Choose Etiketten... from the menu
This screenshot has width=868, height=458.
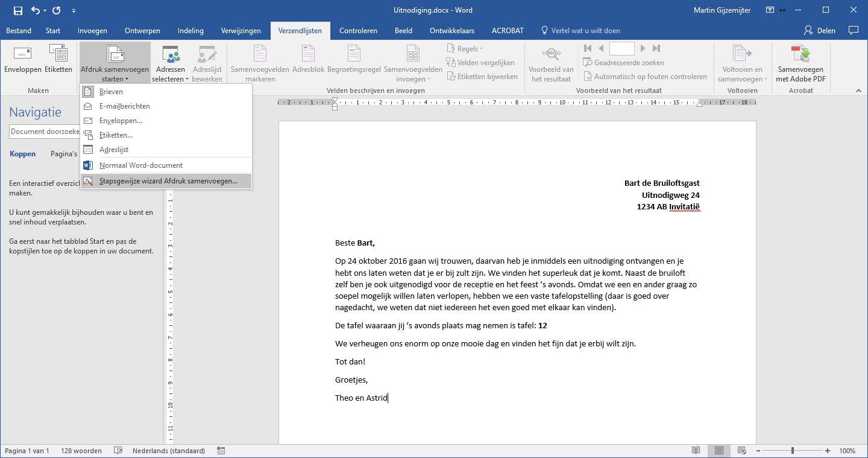166,135
